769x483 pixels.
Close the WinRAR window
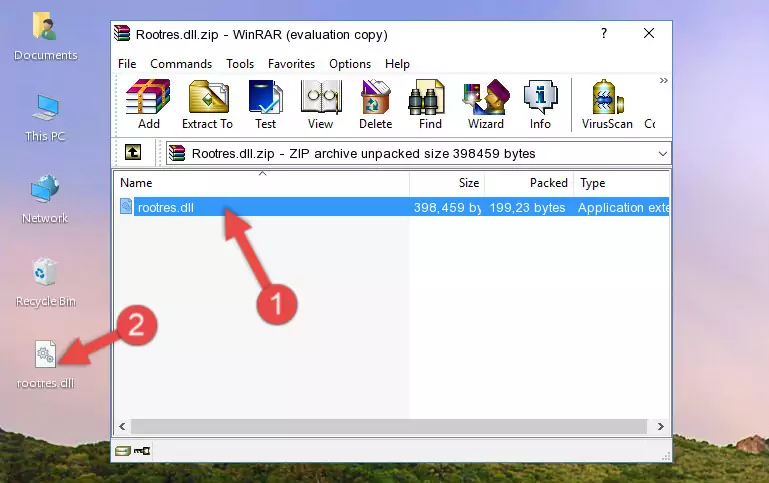[649, 33]
